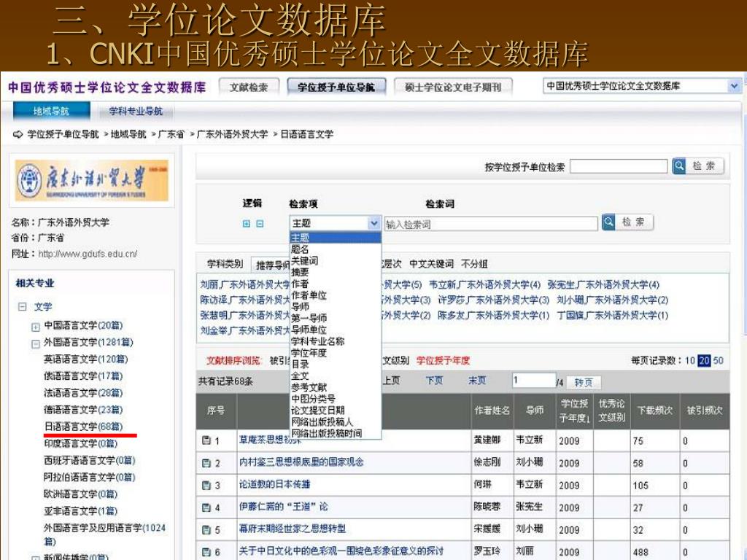Viewport: 747px width, 560px height.
Task: Open the http://www.gdufs.edu.cn/ website link
Action: [88, 254]
